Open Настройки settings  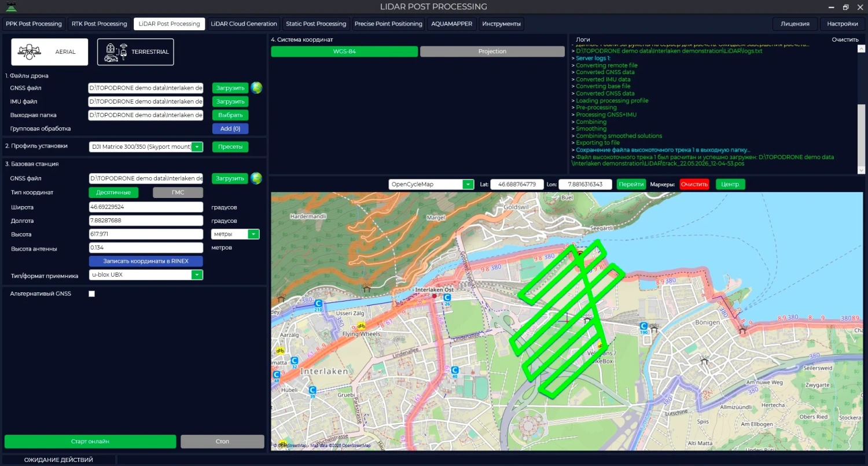pyautogui.click(x=843, y=24)
